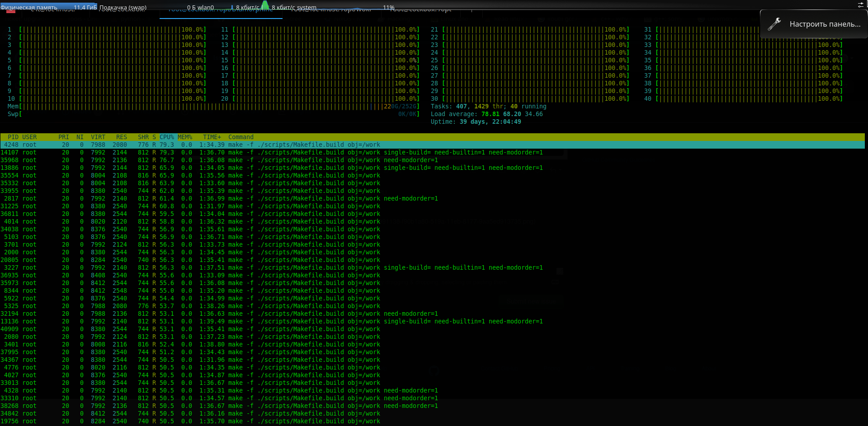Open the Настроить панель... option
This screenshot has height=426, width=868.
pyautogui.click(x=814, y=24)
